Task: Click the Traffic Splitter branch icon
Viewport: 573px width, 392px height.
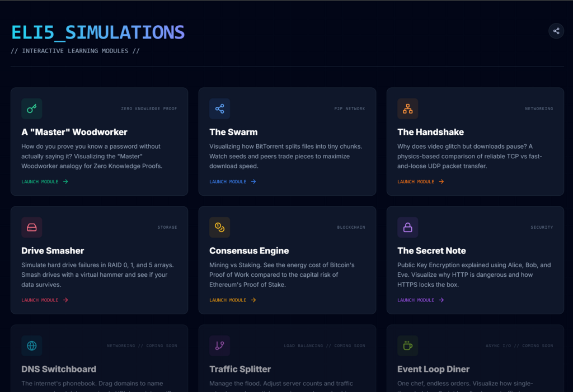Action: pos(220,346)
